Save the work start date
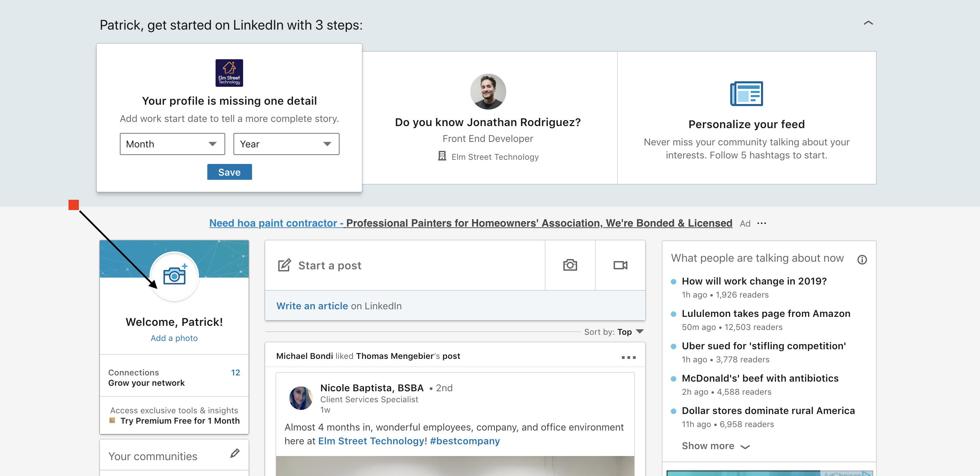The image size is (980, 476). [x=229, y=172]
